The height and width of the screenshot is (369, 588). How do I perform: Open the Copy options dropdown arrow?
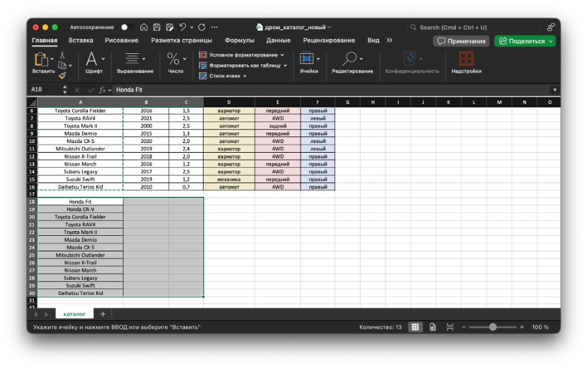[x=70, y=66]
